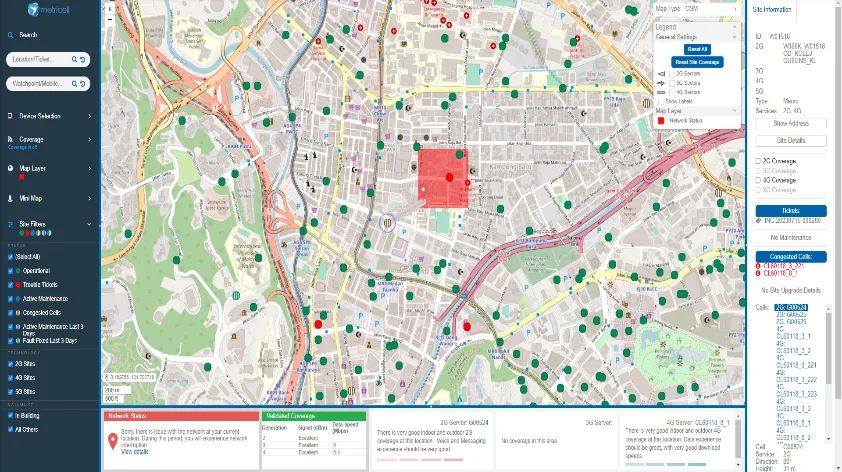Expand the Coverage section
The height and width of the screenshot is (472, 842).
click(x=90, y=140)
